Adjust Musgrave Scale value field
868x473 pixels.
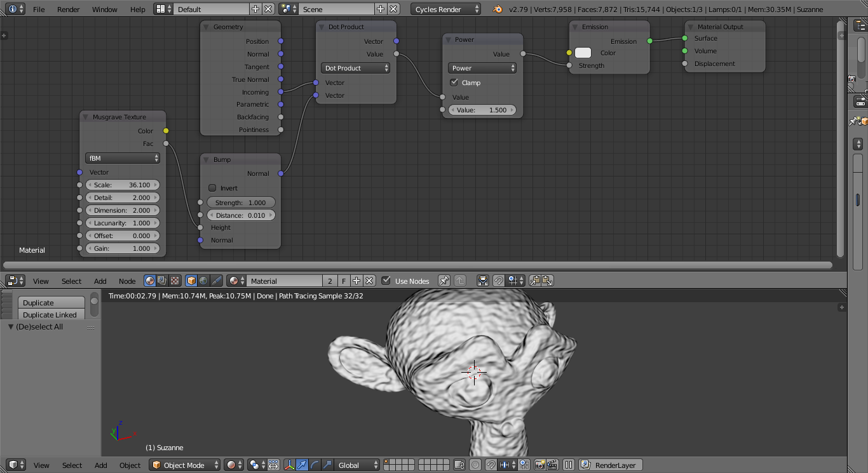click(122, 185)
